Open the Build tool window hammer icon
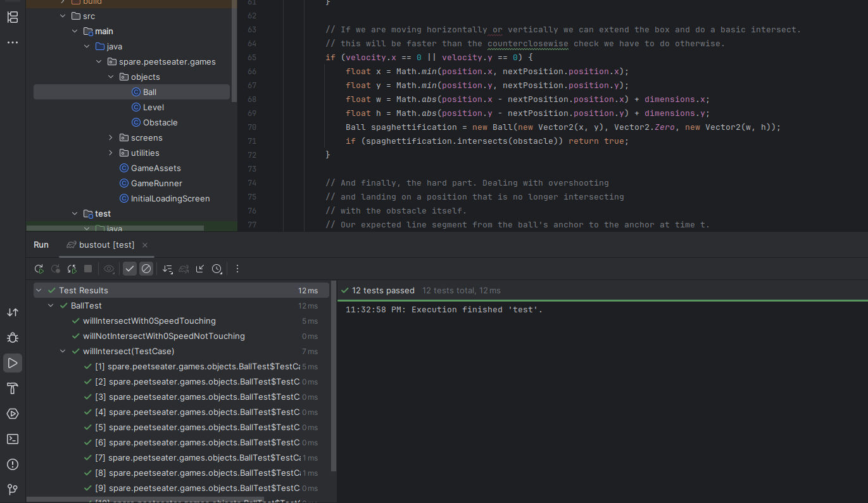 tap(13, 388)
